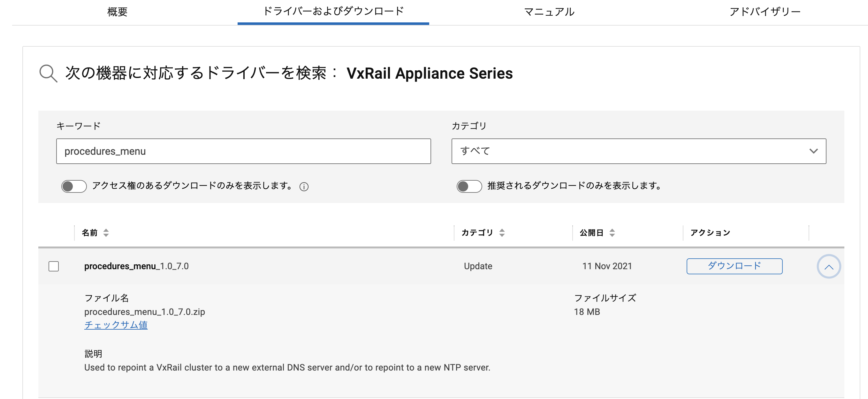Viewport: 868px width, 399px height.
Task: Open アドバイザリー tab
Action: [765, 12]
